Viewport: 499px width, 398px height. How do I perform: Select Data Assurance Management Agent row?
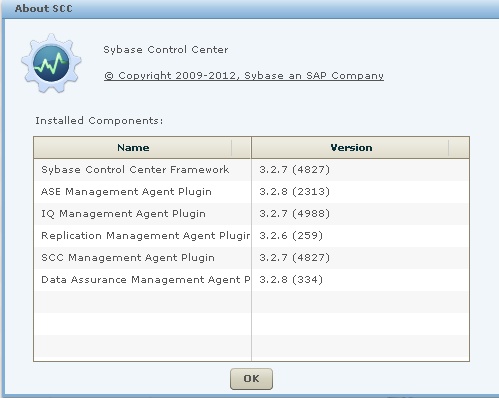pyautogui.click(x=252, y=280)
